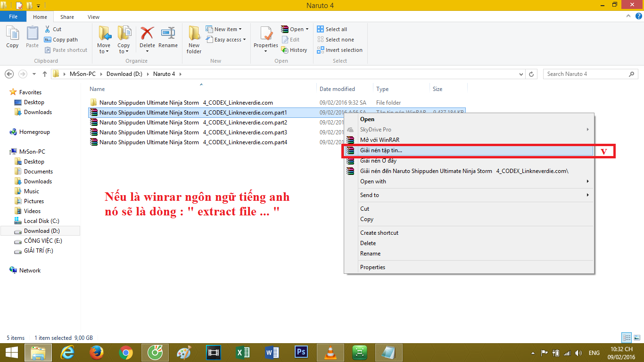This screenshot has height=362, width=644.
Task: Open Photoshop from the taskbar
Action: pos(301,353)
